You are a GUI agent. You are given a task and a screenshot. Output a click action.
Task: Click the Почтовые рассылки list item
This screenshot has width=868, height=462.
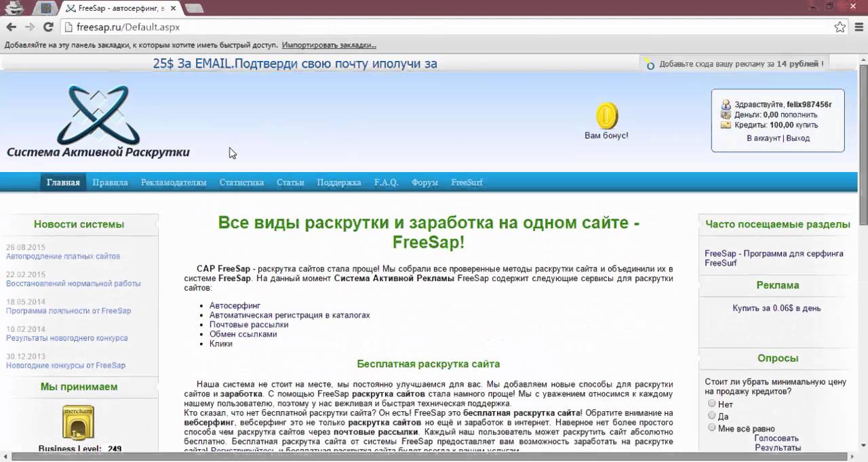(249, 324)
